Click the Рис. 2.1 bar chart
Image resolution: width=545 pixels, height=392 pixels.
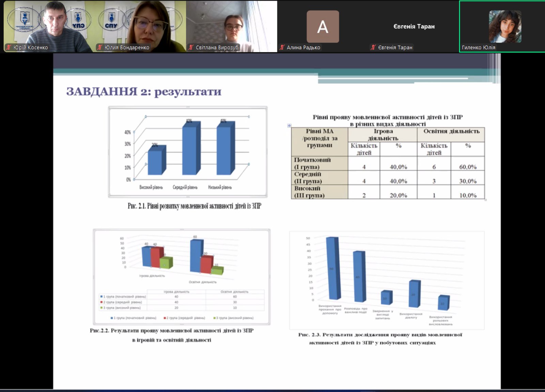[188, 152]
